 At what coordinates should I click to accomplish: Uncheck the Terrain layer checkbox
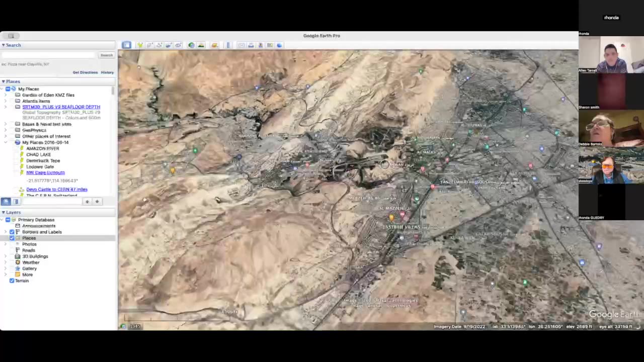tap(12, 281)
